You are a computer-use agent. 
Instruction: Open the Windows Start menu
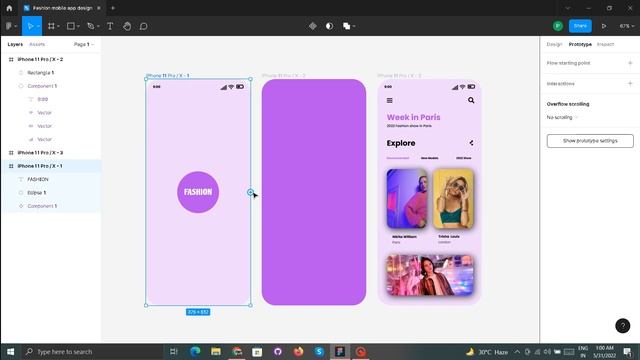pyautogui.click(x=11, y=351)
